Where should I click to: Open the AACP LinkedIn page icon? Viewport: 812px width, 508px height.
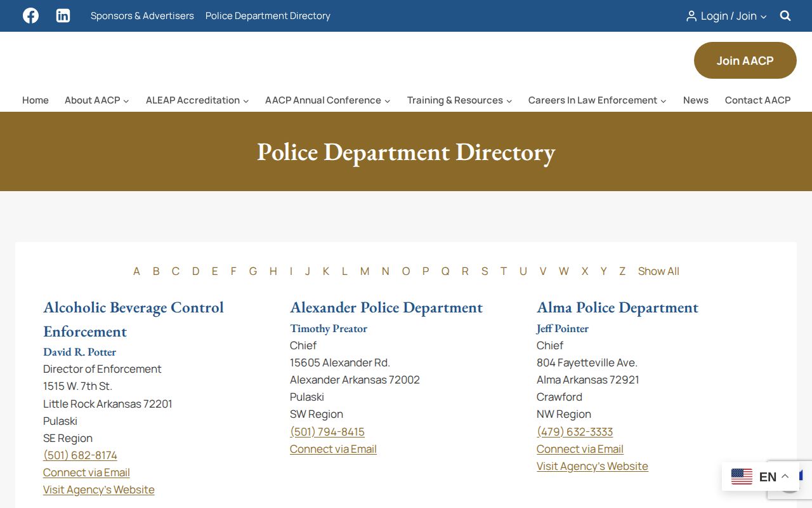pyautogui.click(x=63, y=16)
